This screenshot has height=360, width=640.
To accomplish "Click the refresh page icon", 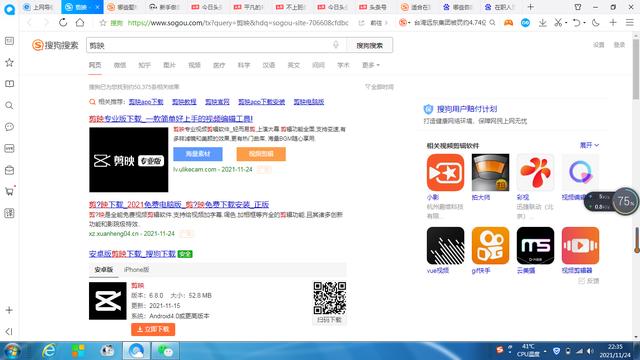I will click(63, 22).
